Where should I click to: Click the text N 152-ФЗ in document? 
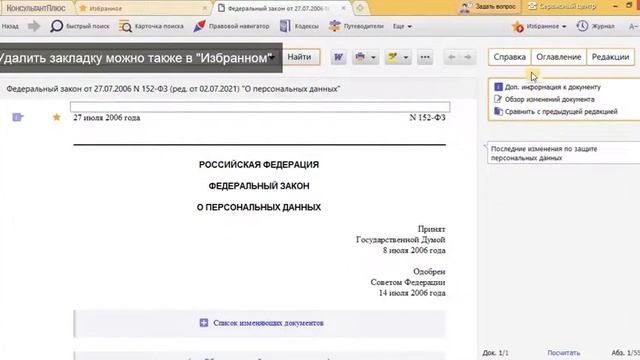coord(427,118)
